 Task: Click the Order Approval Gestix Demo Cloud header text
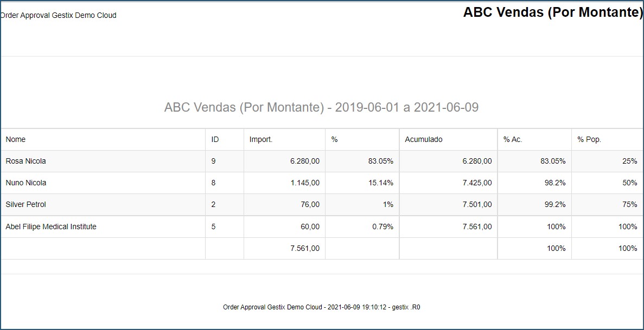[x=58, y=16]
